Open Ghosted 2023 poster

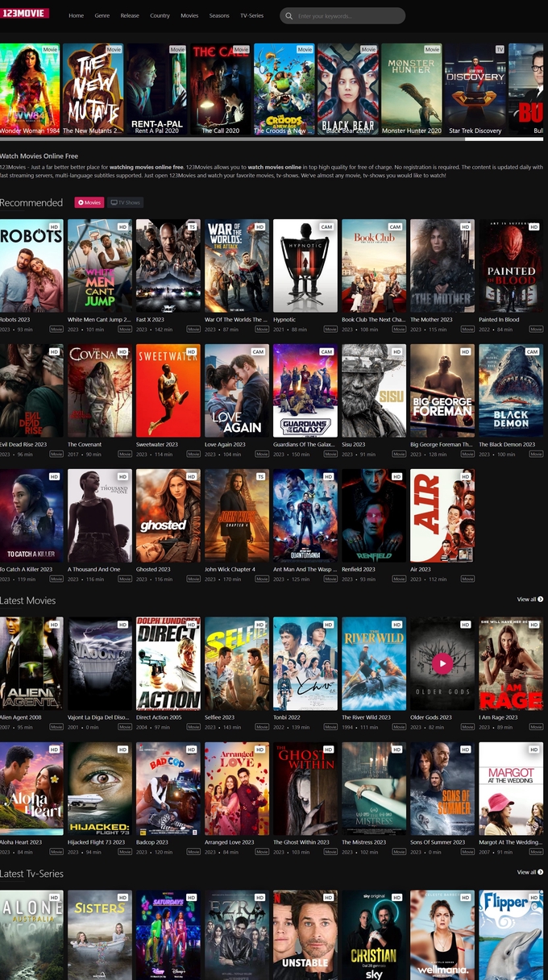tap(168, 516)
